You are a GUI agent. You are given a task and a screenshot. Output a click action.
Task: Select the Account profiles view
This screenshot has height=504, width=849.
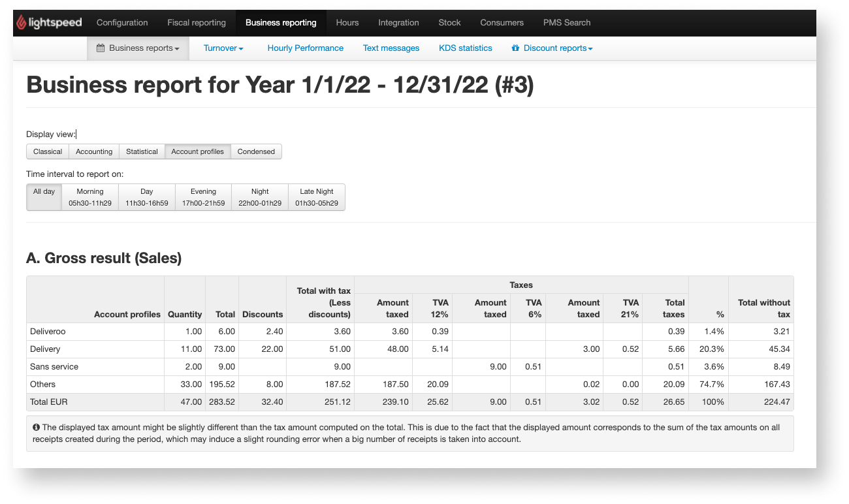point(197,151)
